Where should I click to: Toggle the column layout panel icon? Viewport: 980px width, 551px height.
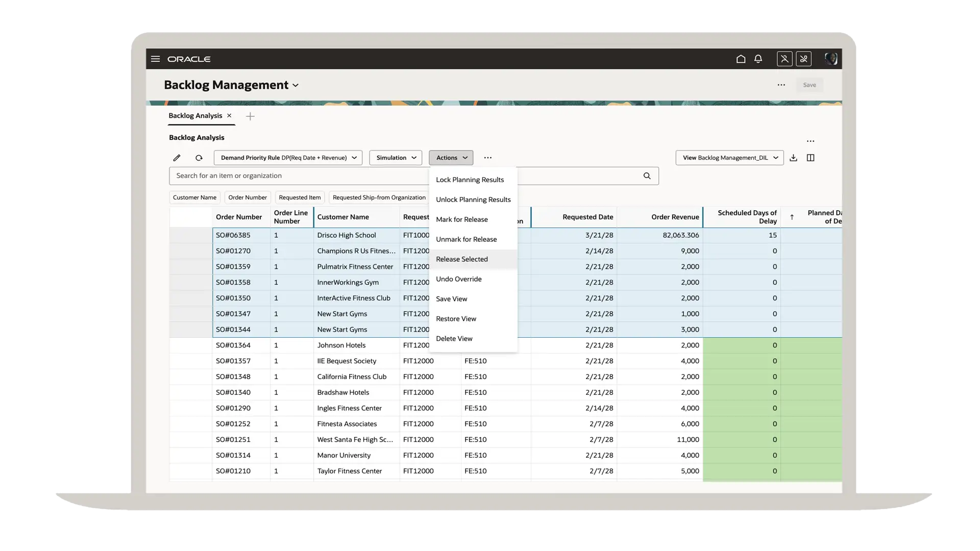click(x=811, y=158)
